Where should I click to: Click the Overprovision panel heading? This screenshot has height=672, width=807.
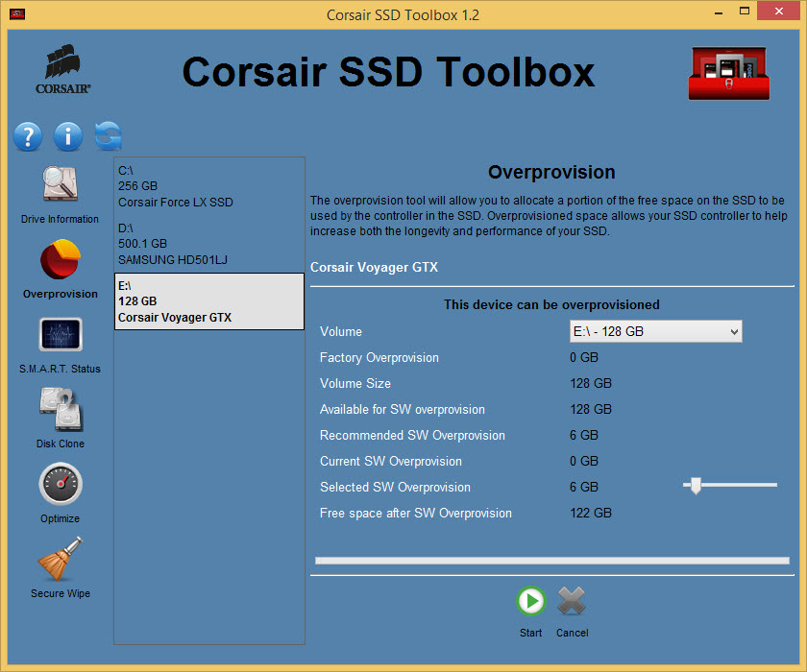point(551,172)
